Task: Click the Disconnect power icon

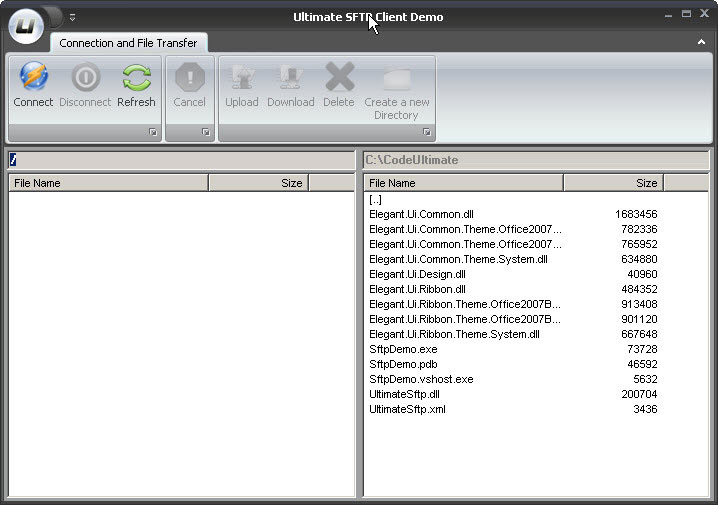Action: click(86, 76)
